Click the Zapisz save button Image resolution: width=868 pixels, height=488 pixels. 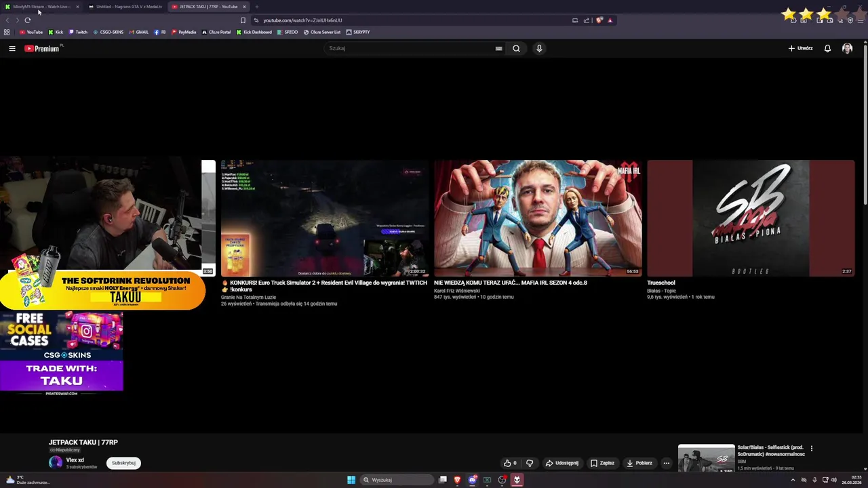tap(602, 463)
